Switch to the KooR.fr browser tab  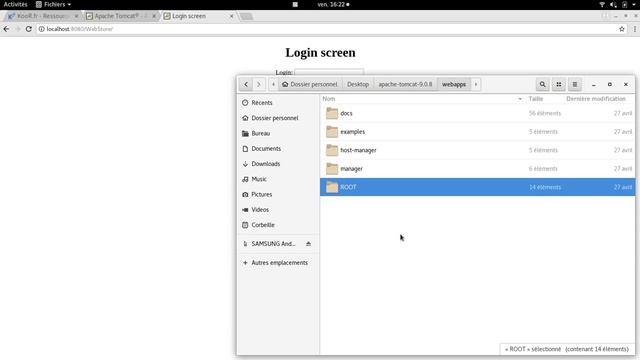click(x=43, y=16)
